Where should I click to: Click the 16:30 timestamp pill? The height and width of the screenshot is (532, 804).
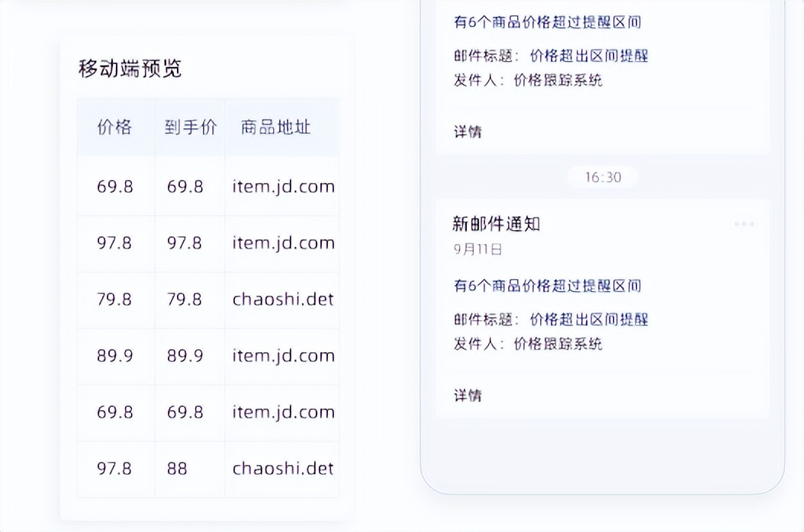pos(603,177)
